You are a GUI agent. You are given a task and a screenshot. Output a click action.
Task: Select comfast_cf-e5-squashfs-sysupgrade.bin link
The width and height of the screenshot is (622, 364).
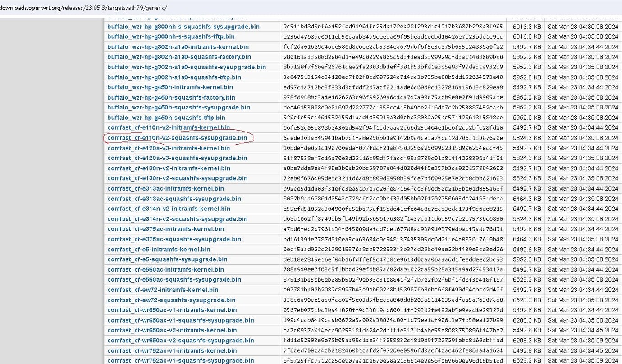tap(167, 259)
